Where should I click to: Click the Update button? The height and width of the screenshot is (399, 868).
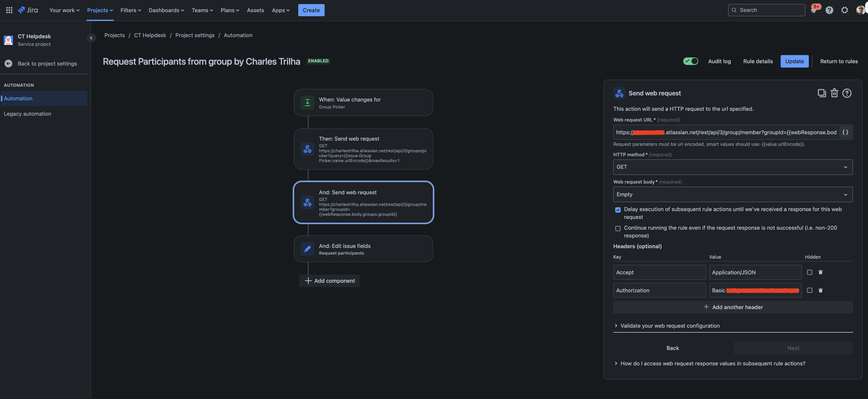[x=794, y=61]
